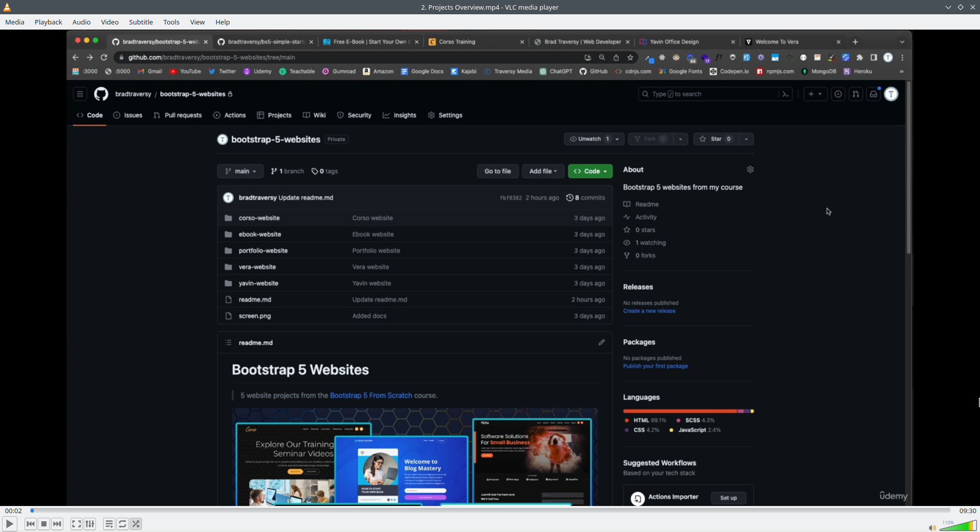The width and height of the screenshot is (980, 532).
Task: Open the Playback menu
Action: [48, 22]
